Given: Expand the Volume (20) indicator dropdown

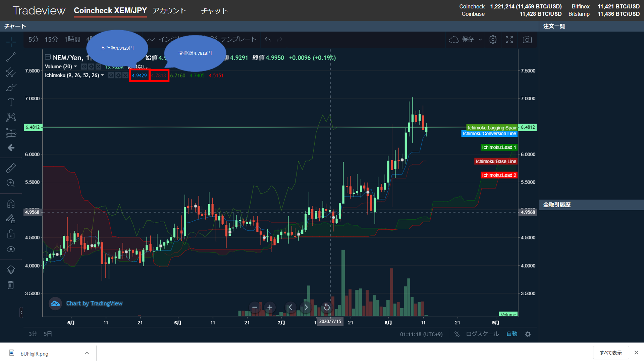Looking at the screenshot, I should [75, 66].
